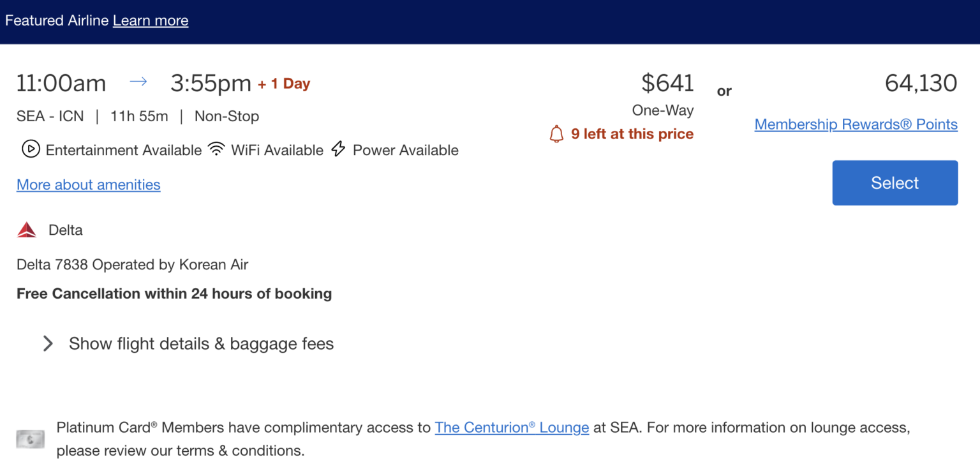This screenshot has height=471, width=980.
Task: Expand 'Show flight details & baggage fees'
Action: click(x=200, y=343)
